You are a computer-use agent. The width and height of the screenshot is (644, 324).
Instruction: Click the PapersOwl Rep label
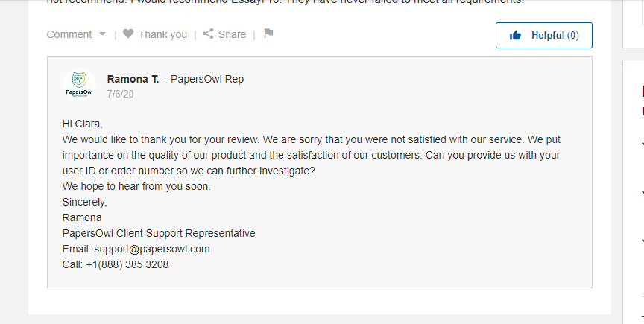click(207, 79)
